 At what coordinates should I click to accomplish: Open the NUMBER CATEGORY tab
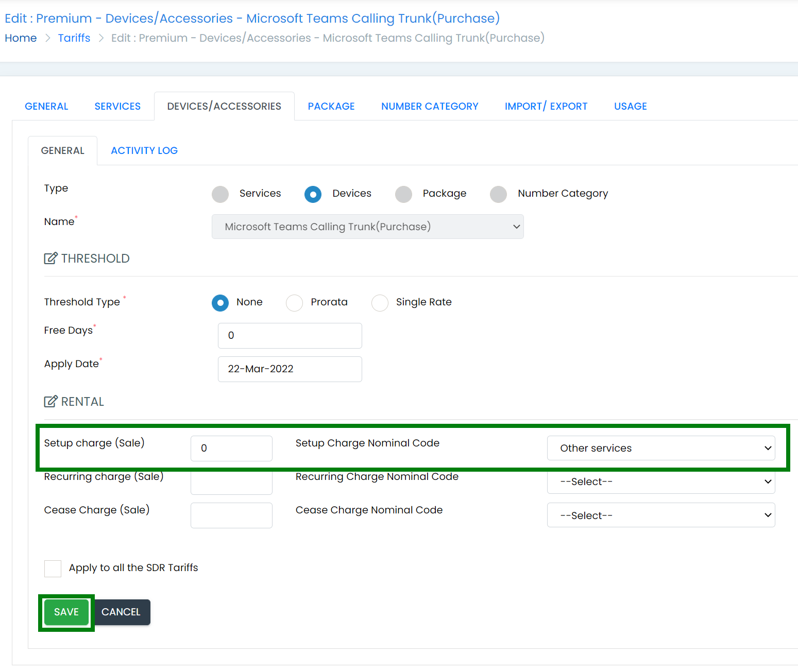tap(430, 106)
